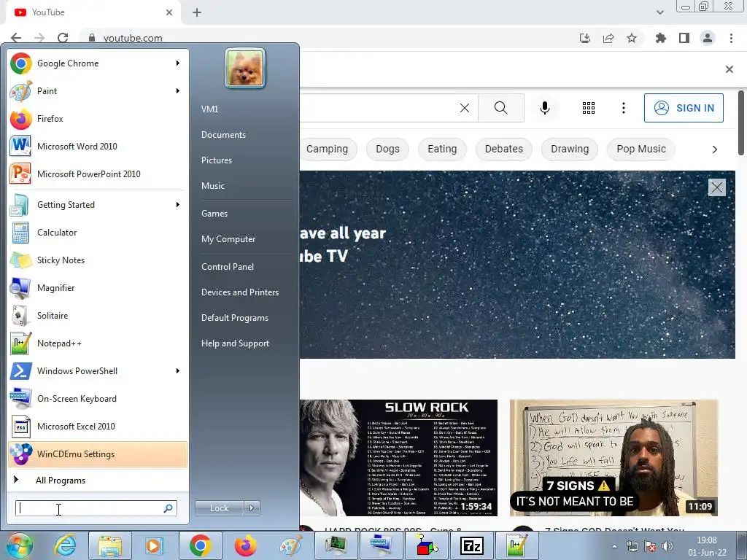Expand Google Chrome jump list arrow

[178, 63]
